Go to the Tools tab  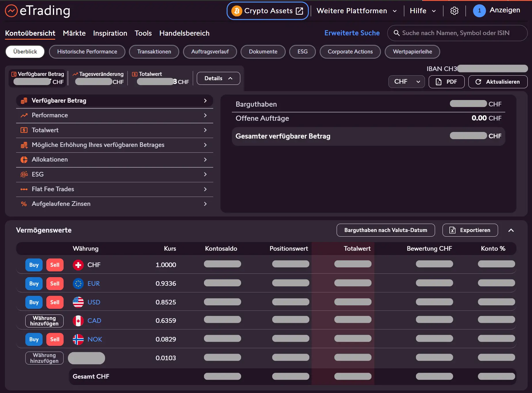[143, 33]
